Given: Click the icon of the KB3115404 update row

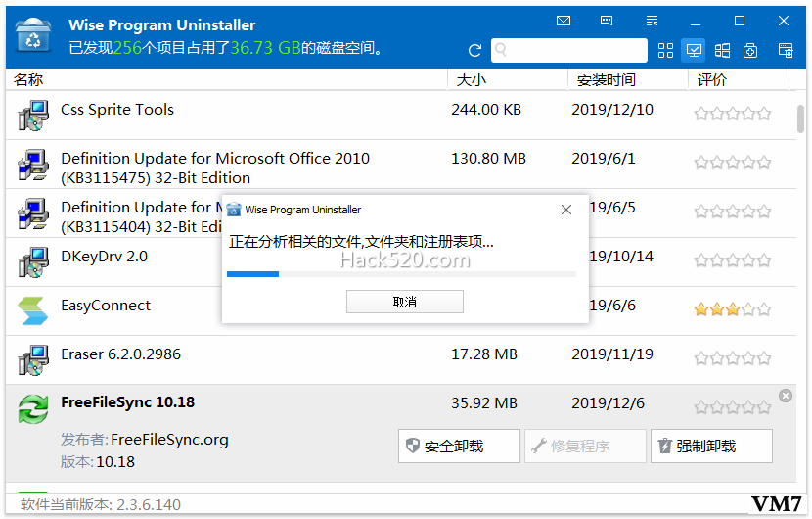Looking at the screenshot, I should point(33,213).
